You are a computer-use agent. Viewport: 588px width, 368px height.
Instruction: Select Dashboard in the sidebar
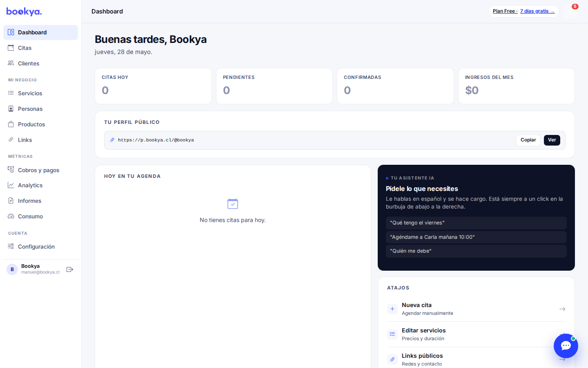click(40, 32)
